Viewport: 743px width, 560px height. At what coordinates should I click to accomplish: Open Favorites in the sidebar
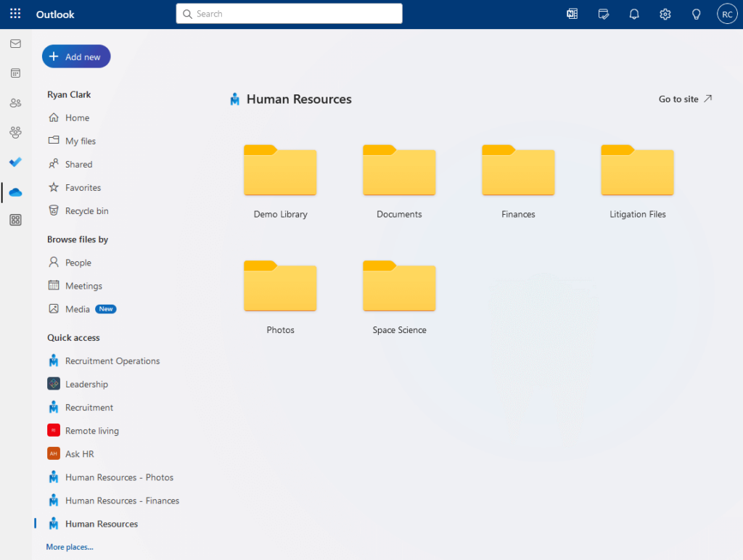(75, 188)
